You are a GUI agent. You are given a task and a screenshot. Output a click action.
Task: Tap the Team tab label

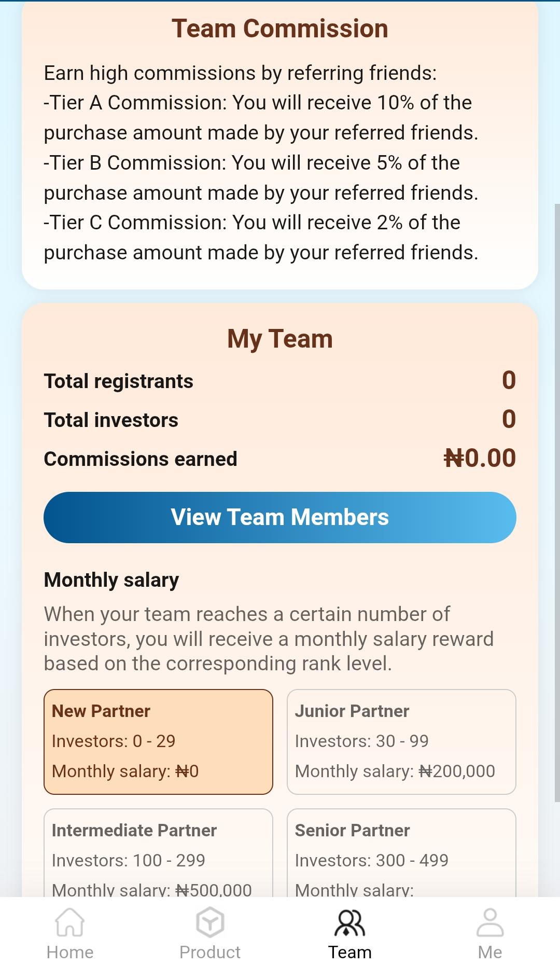coord(350,952)
